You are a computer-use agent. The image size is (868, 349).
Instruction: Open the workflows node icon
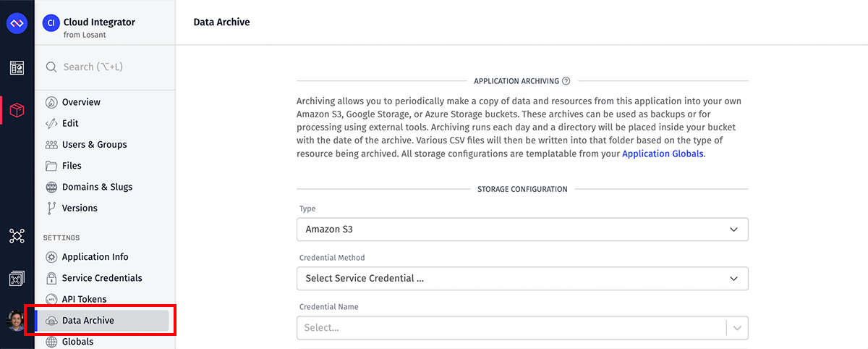(17, 236)
